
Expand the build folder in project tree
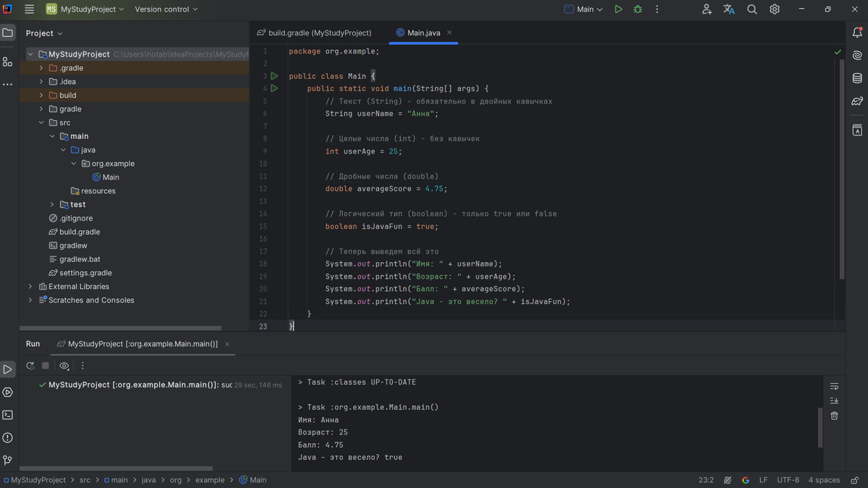click(41, 96)
